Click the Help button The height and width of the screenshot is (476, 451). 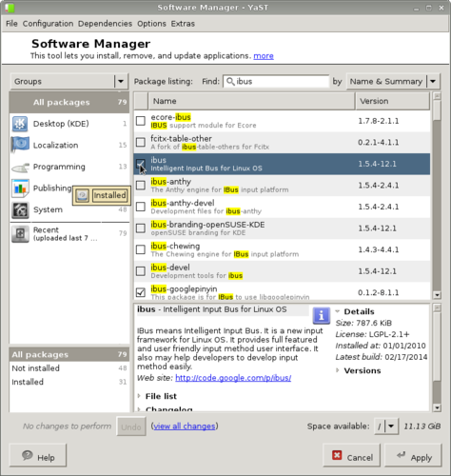[38, 456]
